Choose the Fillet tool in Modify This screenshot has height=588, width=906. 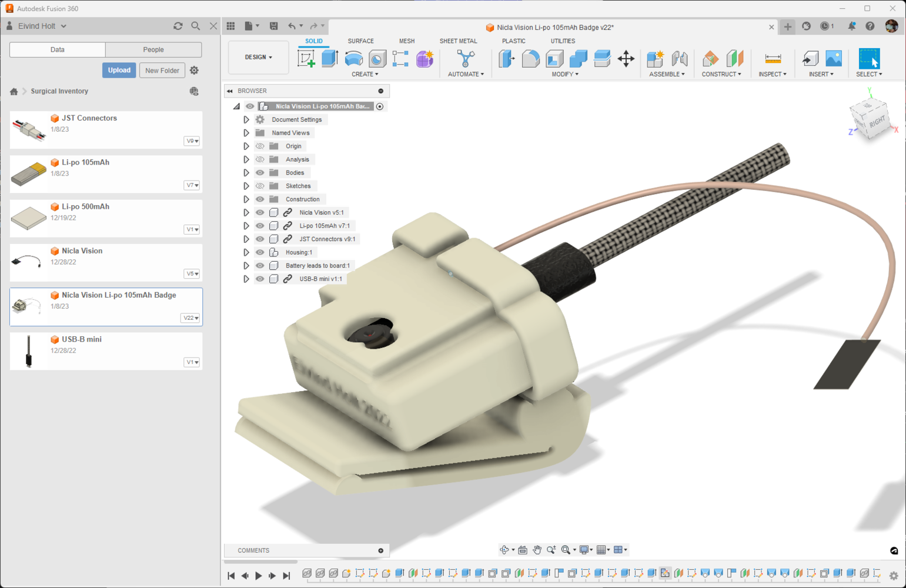(x=531, y=59)
